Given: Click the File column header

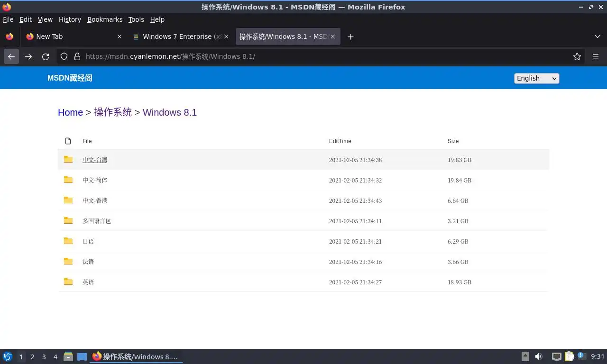Looking at the screenshot, I should (x=87, y=141).
